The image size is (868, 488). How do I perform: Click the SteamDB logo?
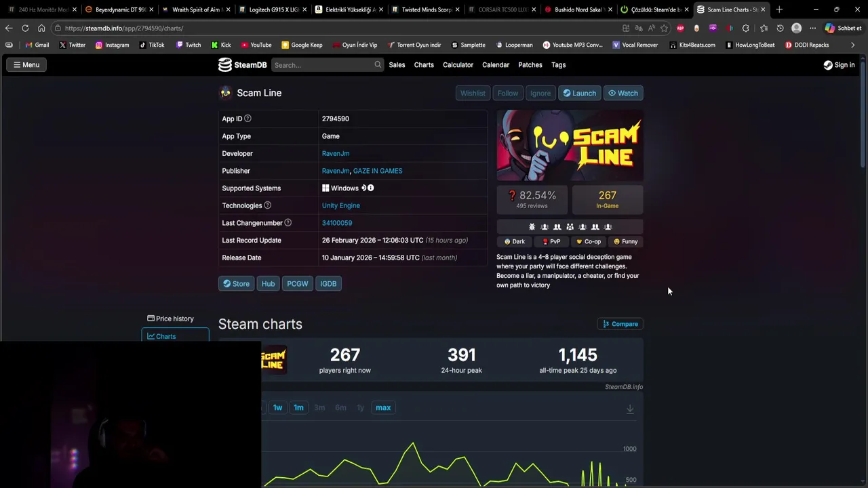[242, 65]
